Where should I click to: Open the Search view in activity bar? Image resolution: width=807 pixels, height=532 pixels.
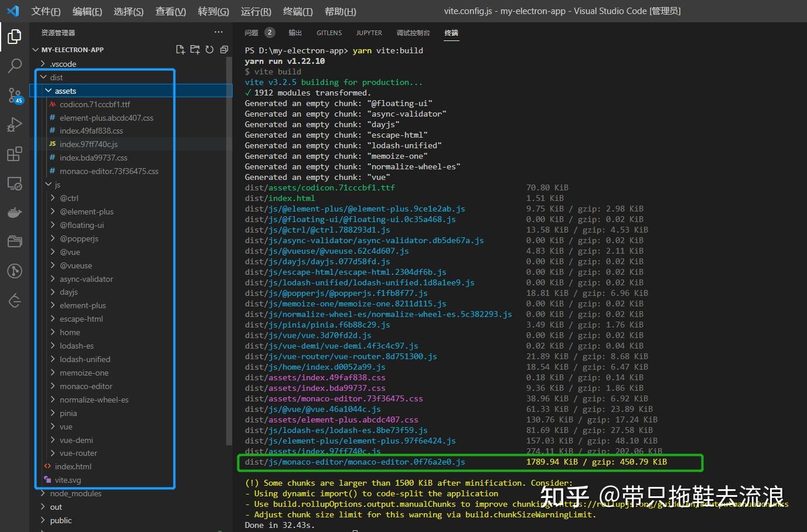15,66
